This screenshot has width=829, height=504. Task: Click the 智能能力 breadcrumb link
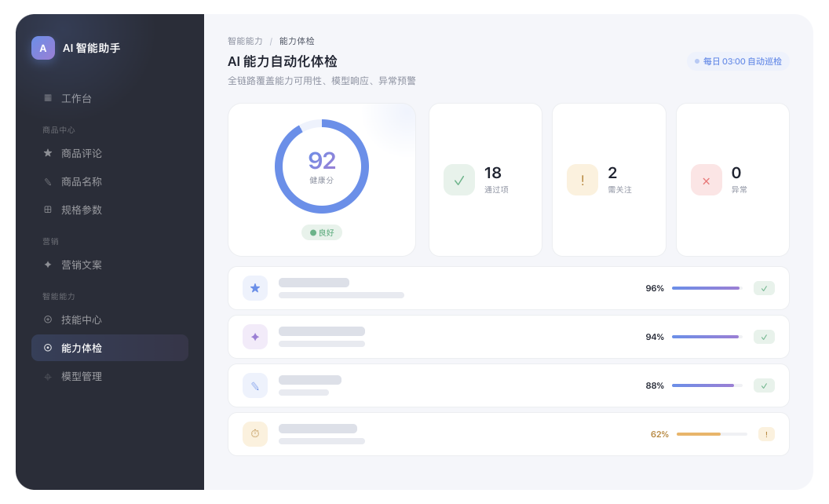pyautogui.click(x=245, y=41)
